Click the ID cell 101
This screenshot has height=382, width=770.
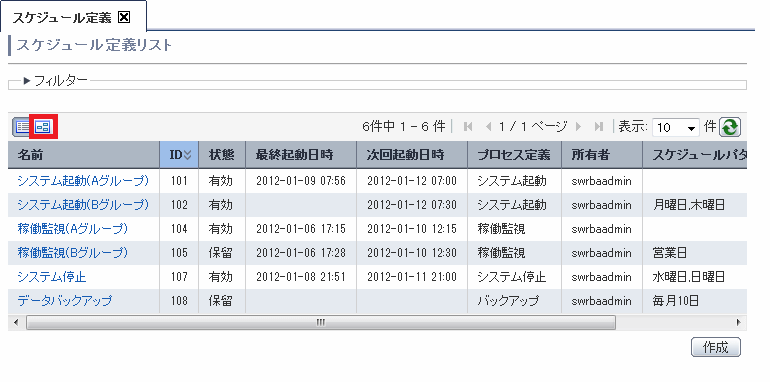tap(179, 181)
